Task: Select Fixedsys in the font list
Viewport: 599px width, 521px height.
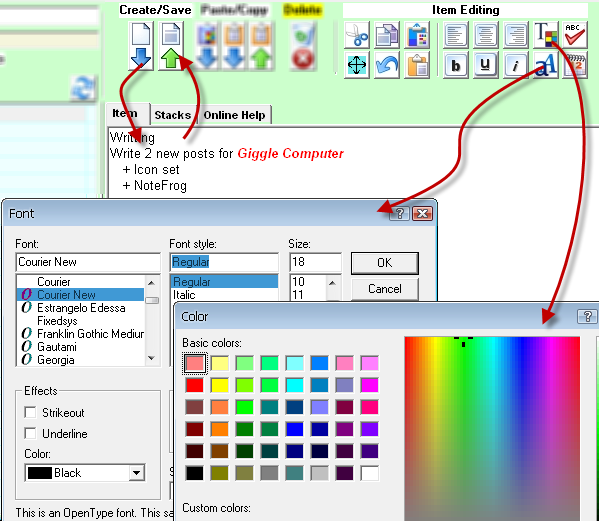Action: 81,321
